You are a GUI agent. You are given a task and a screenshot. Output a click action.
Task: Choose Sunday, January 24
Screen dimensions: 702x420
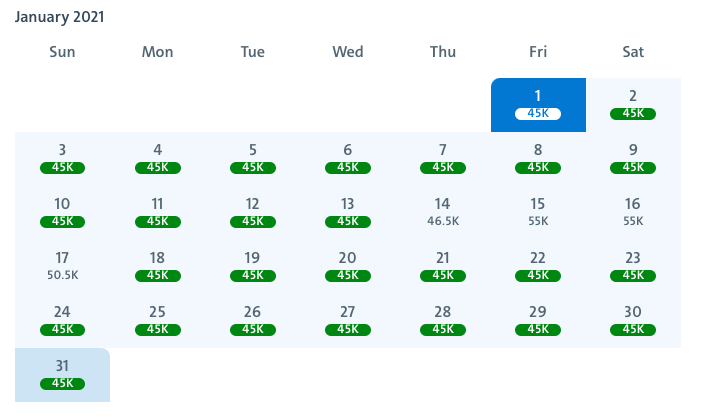click(62, 320)
